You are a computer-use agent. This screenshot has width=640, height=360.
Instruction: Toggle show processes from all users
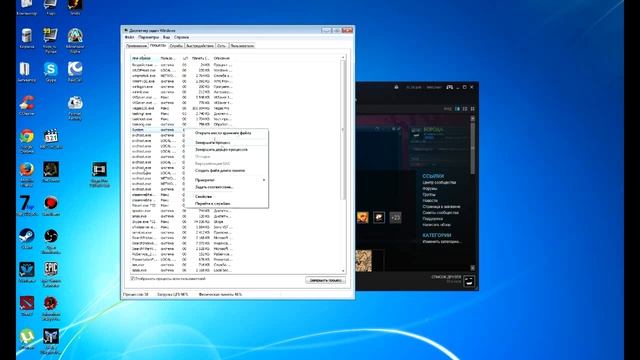132,279
